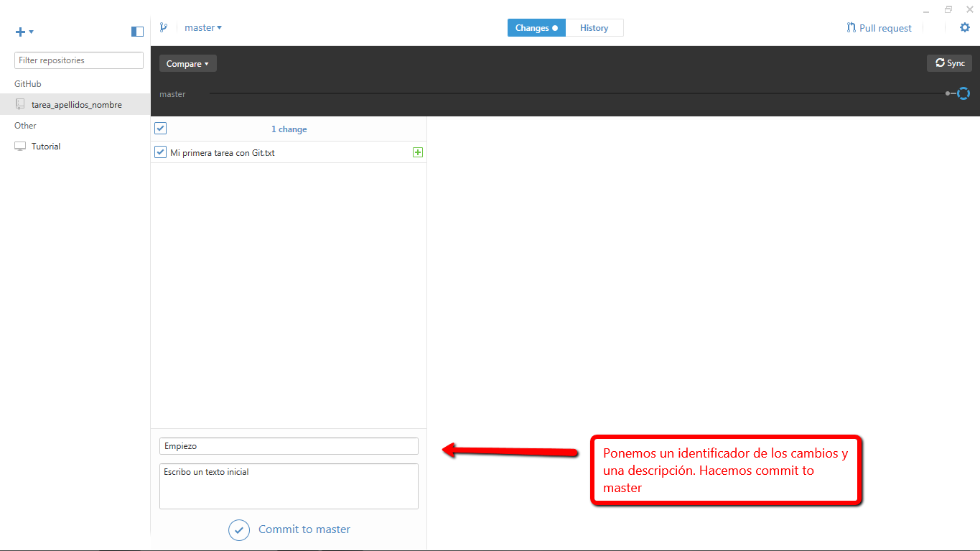Open the Compare dropdown
980x551 pixels.
point(188,64)
